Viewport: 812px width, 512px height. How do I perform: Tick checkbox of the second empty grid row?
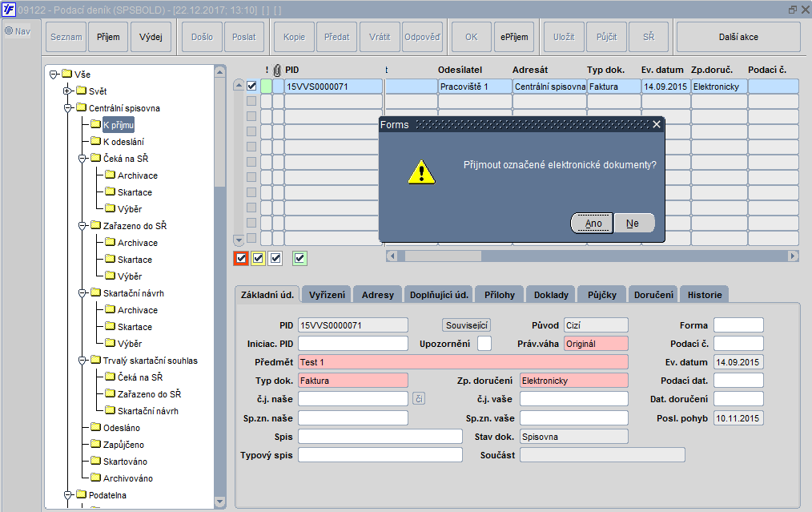pyautogui.click(x=251, y=116)
